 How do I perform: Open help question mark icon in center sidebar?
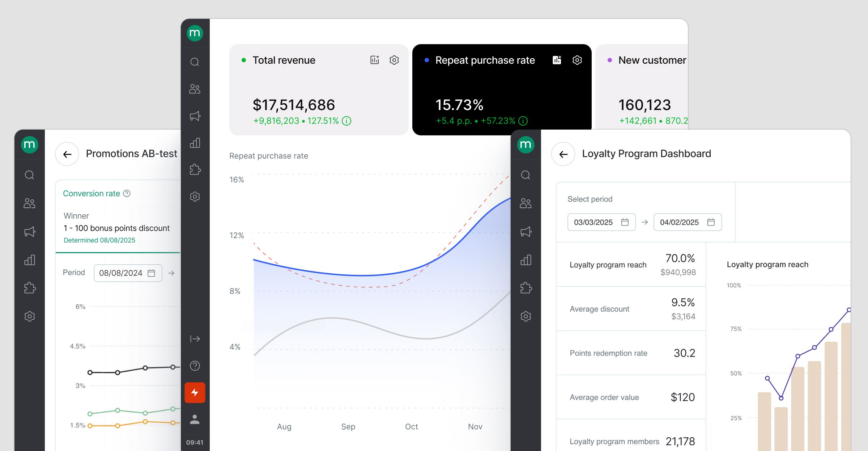tap(195, 366)
